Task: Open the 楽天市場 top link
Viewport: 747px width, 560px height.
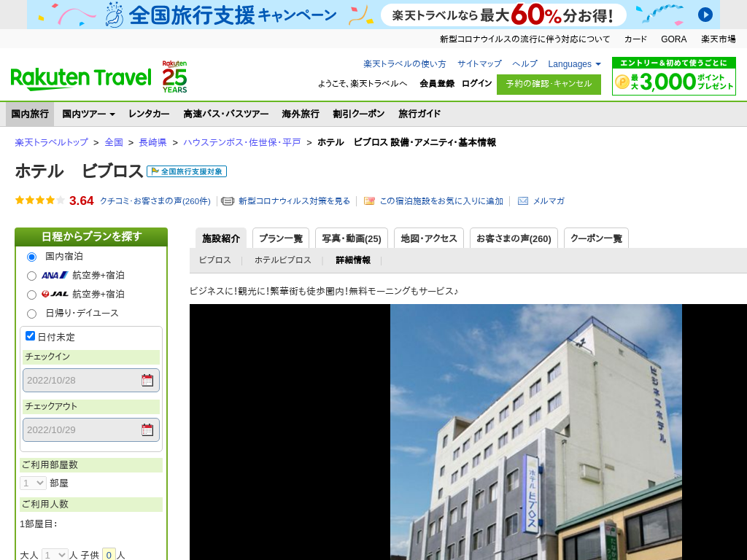Action: click(718, 39)
